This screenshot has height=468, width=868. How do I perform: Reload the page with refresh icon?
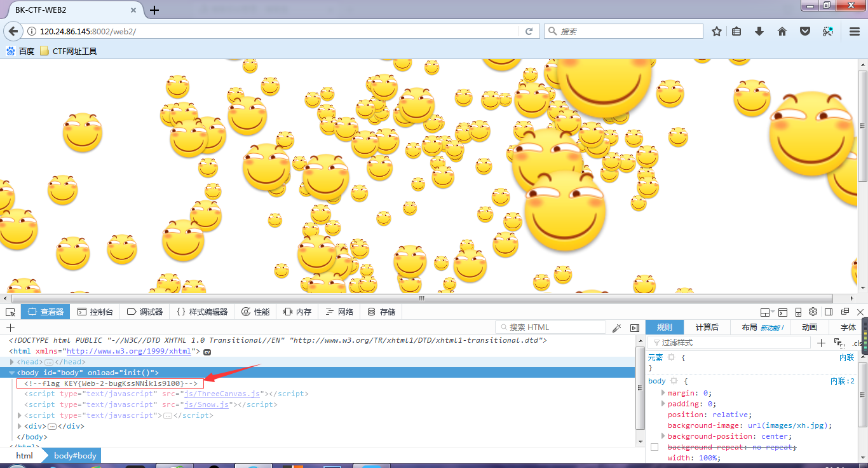529,31
